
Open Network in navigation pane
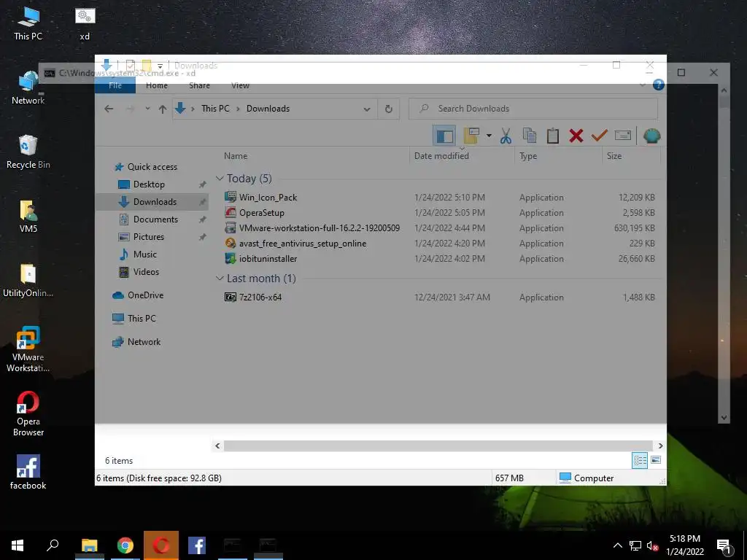pos(144,342)
